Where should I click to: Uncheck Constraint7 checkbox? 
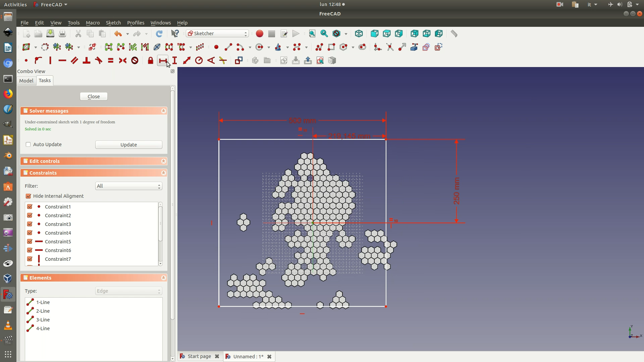point(30,259)
